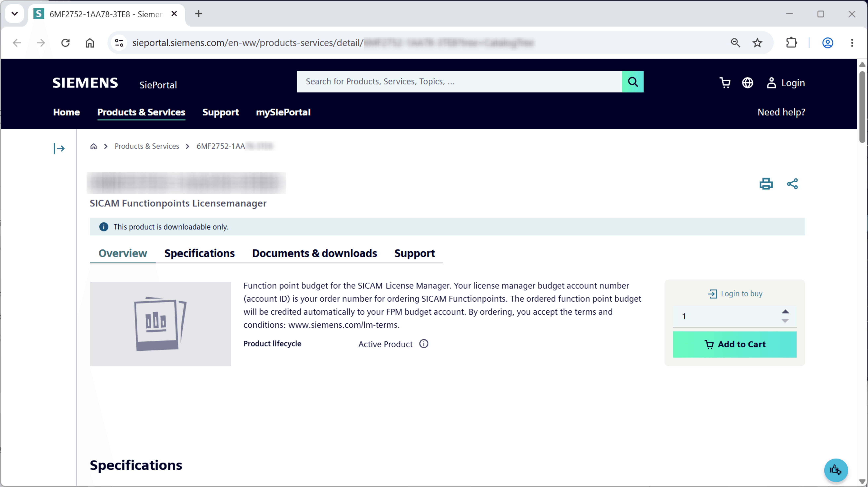Go back in browser history
The height and width of the screenshot is (487, 868).
pos(17,43)
